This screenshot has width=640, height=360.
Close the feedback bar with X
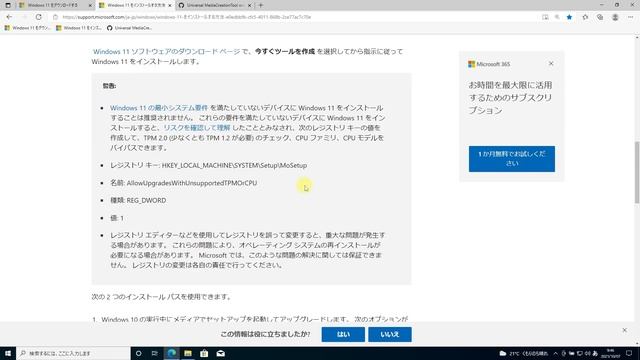click(x=624, y=330)
